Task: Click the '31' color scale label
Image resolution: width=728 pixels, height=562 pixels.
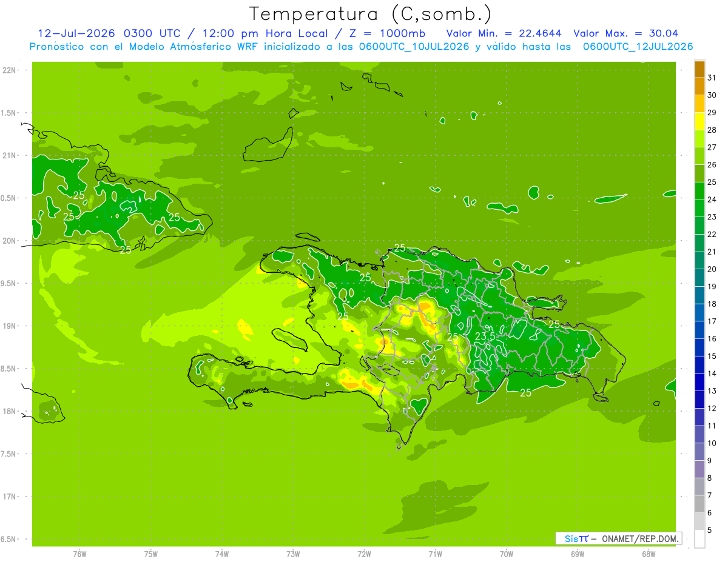Action: 712,78
